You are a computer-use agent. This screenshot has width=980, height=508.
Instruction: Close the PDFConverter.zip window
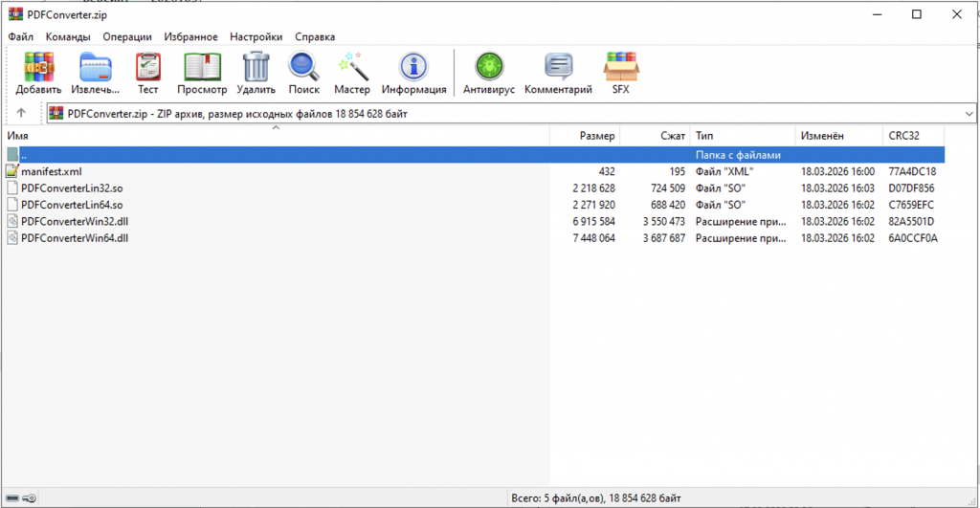tap(956, 14)
